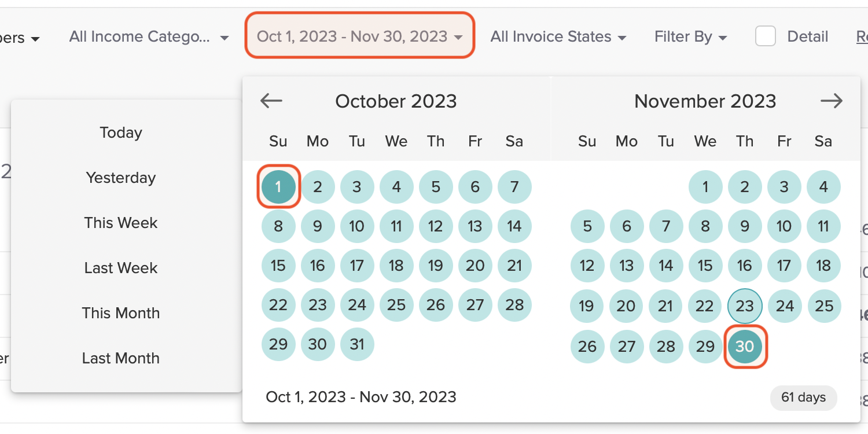868x434 pixels.
Task: Click the caret next to Filter By
Action: click(x=723, y=36)
